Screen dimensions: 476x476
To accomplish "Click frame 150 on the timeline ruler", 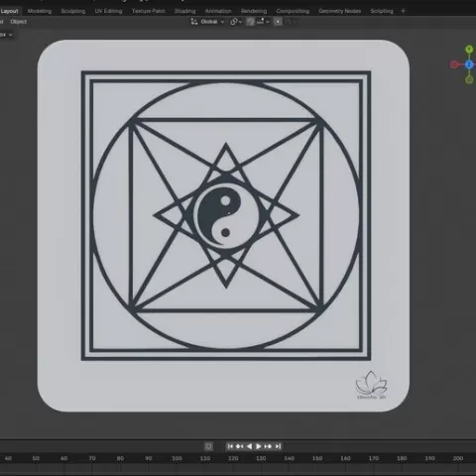I will (x=317, y=458).
